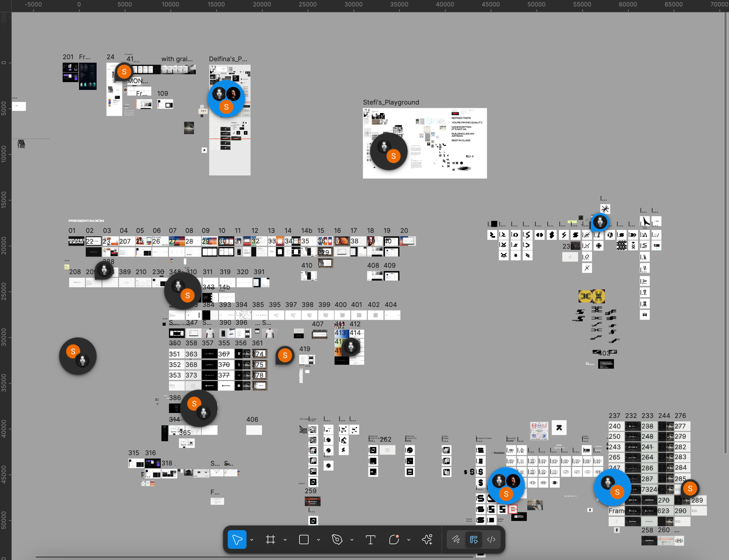
Task: Select frame label "419"
Action: point(305,349)
